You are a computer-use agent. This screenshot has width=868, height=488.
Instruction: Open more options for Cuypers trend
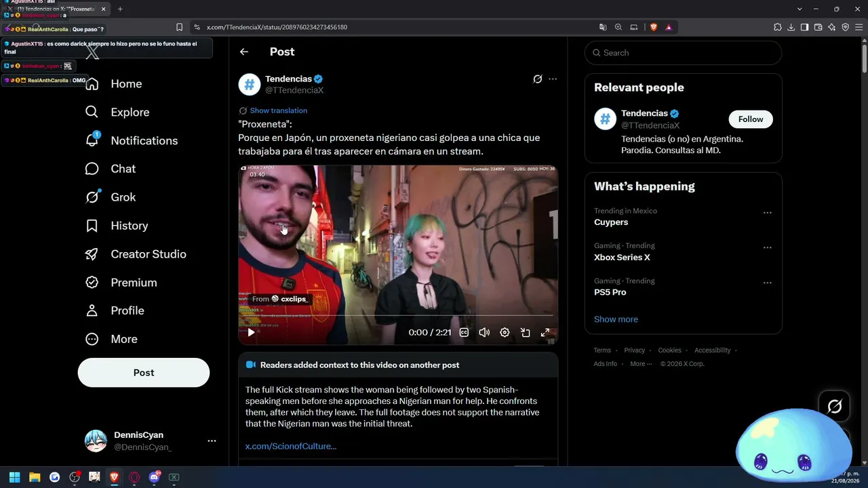click(768, 213)
